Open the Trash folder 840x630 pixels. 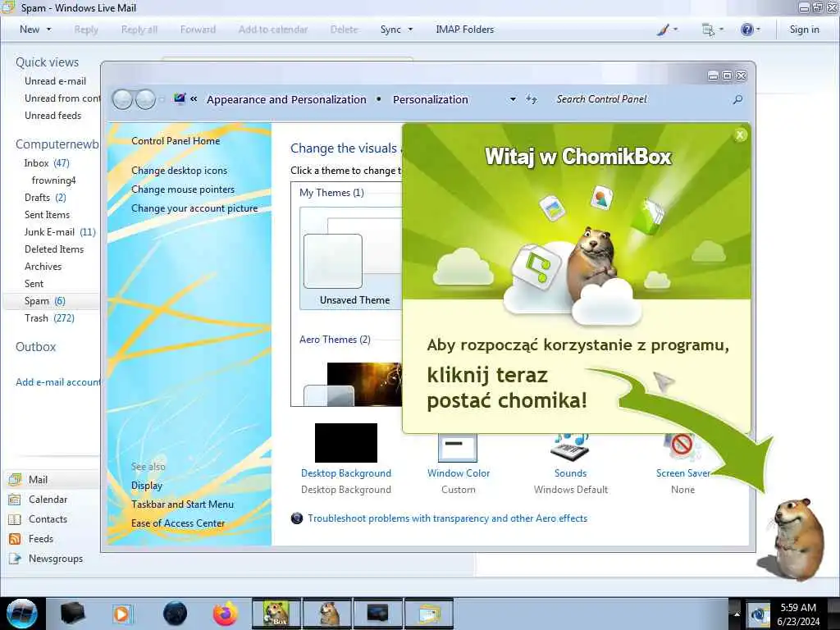pos(51,318)
